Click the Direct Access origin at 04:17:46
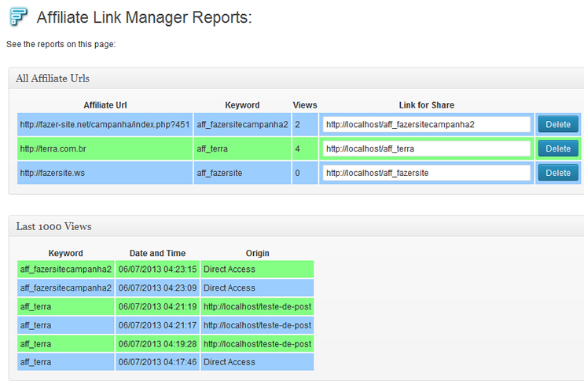Image resolution: width=584 pixels, height=392 pixels. (257, 362)
